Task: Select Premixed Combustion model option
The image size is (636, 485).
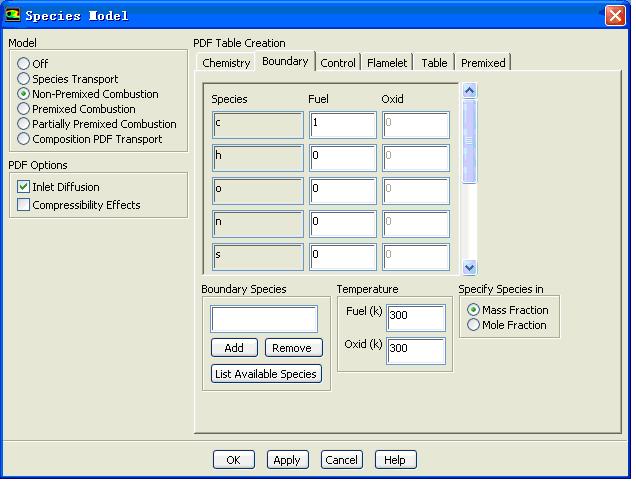Action: coord(24,109)
